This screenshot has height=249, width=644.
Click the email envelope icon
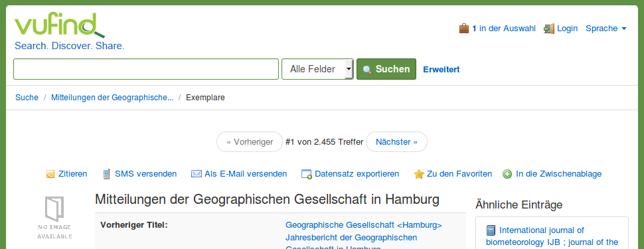pos(197,174)
